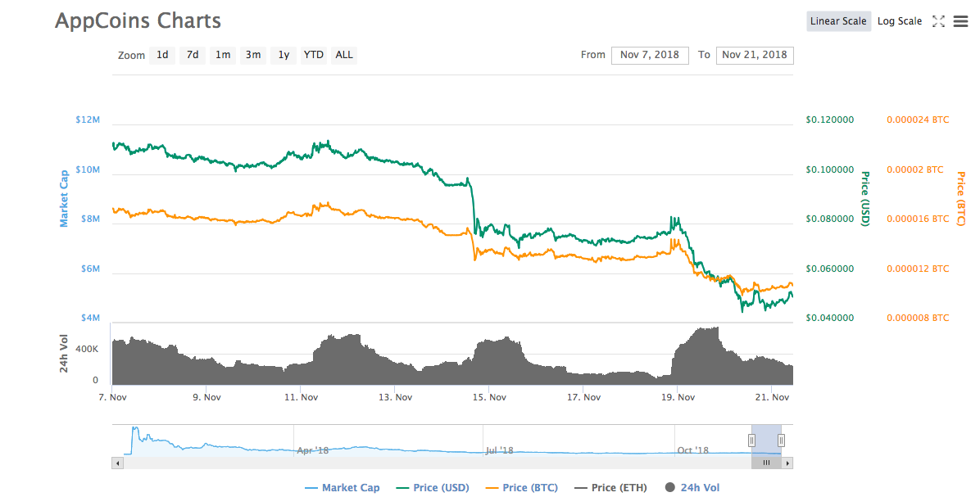The height and width of the screenshot is (497, 980).
Task: Switch chart to Linear Scale
Action: point(838,21)
